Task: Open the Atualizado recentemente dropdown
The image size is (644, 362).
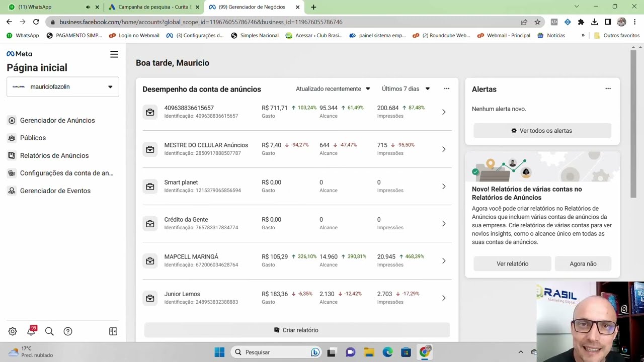Action: click(x=333, y=88)
